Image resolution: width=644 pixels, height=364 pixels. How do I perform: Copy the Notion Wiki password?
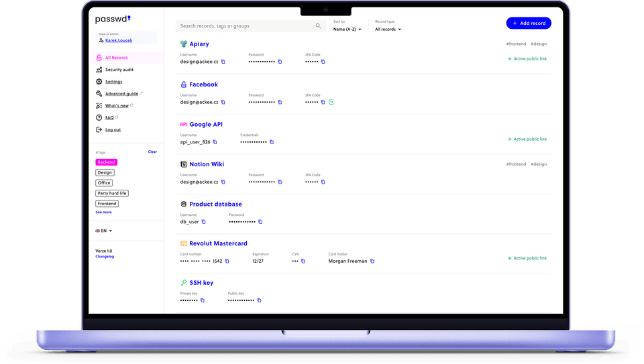(x=280, y=182)
